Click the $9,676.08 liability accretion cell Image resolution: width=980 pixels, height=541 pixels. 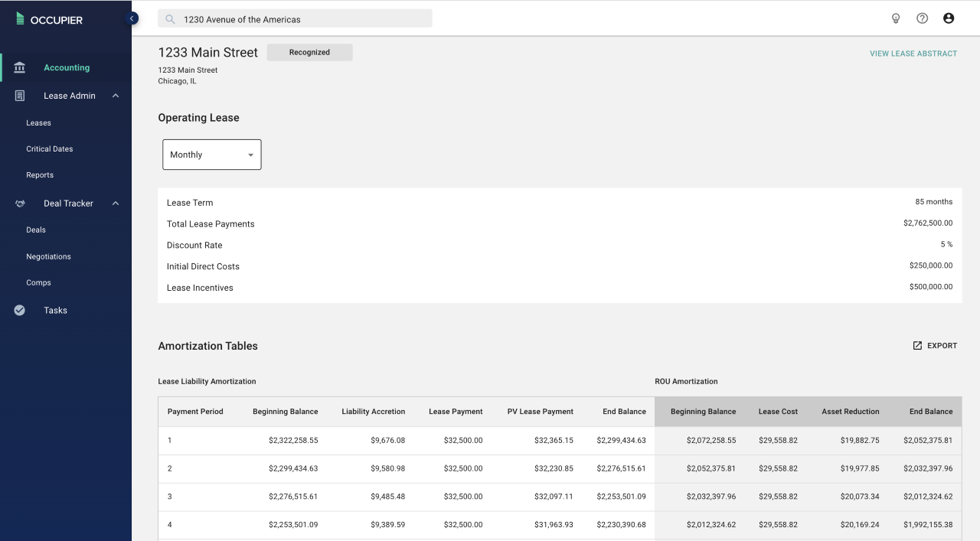388,441
